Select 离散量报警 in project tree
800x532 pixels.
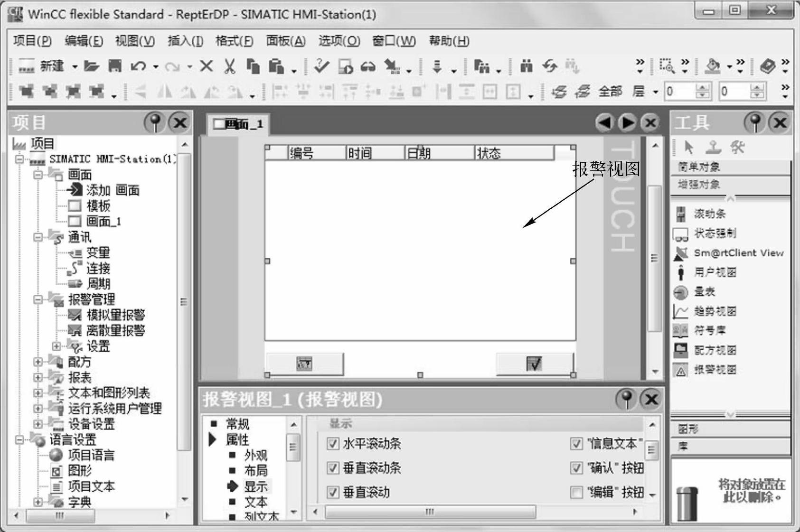pyautogui.click(x=115, y=330)
